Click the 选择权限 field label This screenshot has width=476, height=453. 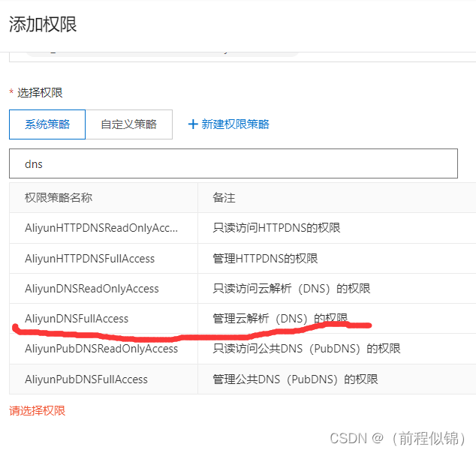pyautogui.click(x=40, y=92)
